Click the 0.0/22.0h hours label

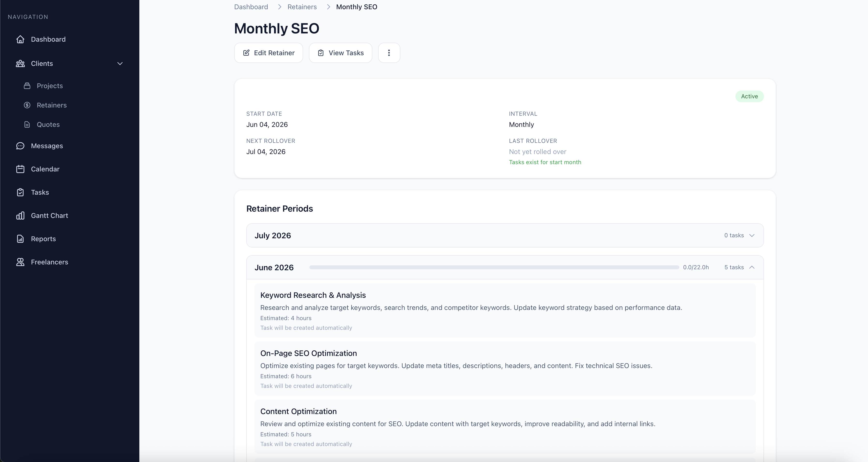pyautogui.click(x=696, y=267)
